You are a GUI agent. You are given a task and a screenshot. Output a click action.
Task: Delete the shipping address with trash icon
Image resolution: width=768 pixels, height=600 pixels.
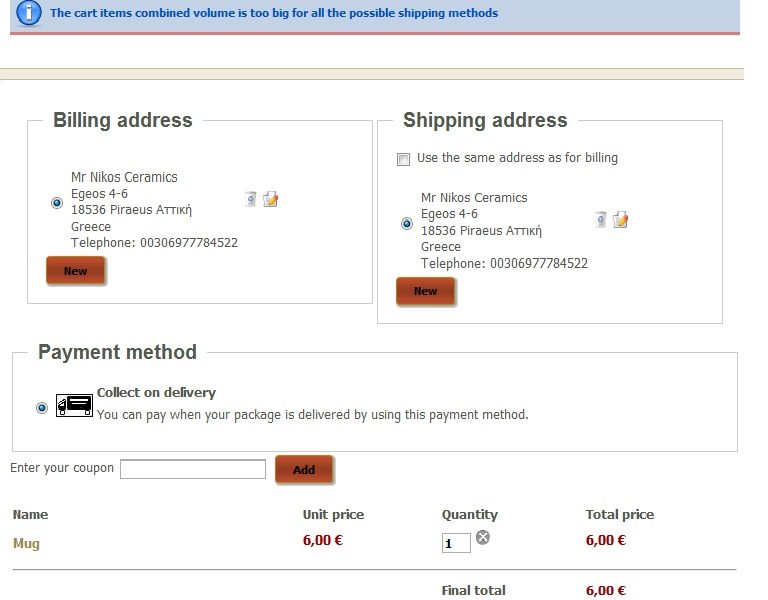600,219
